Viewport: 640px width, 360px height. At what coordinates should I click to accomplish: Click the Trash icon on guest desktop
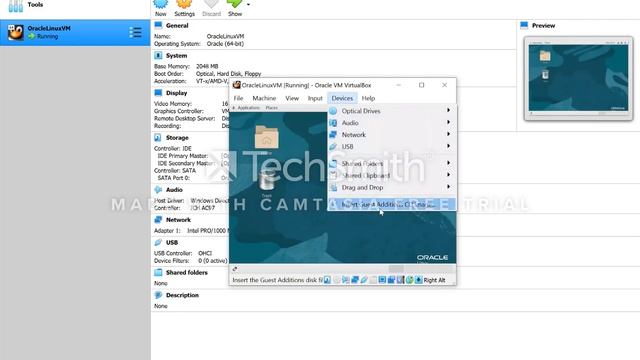tap(267, 180)
